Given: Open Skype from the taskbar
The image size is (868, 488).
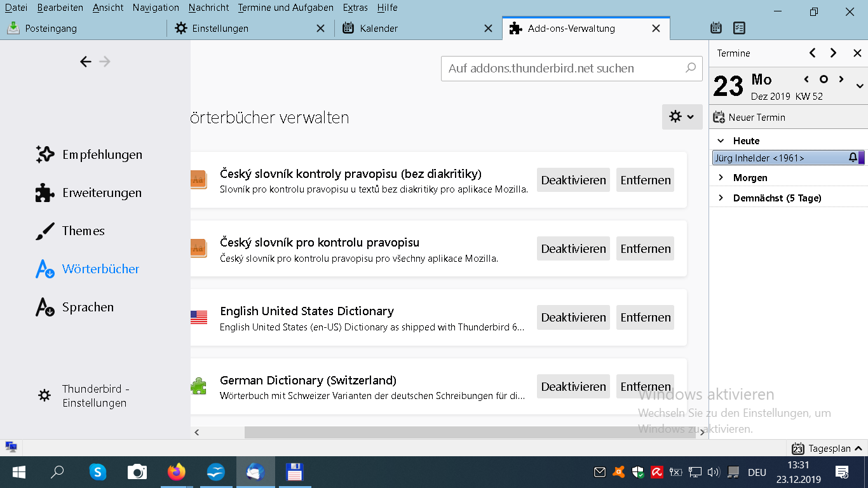Looking at the screenshot, I should 97,472.
